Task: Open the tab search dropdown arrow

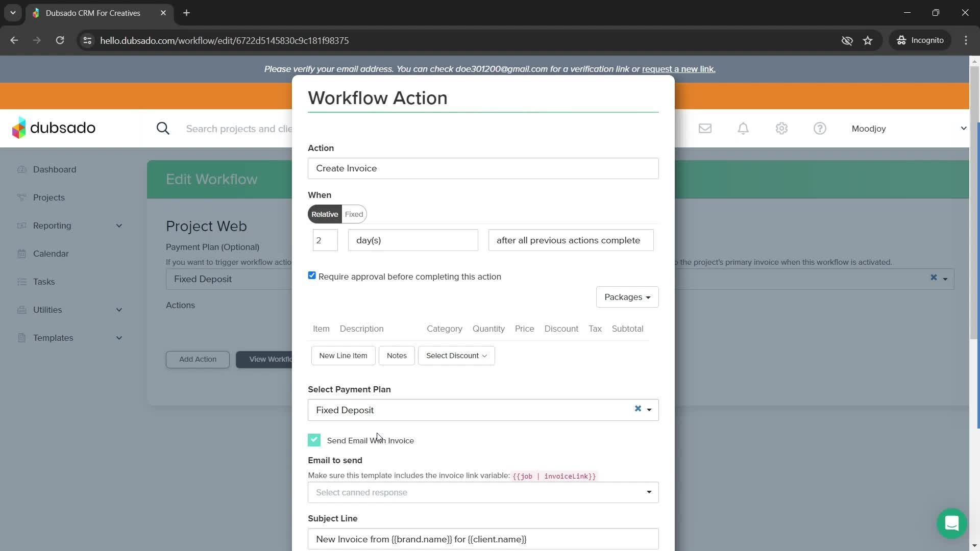Action: tap(13, 13)
